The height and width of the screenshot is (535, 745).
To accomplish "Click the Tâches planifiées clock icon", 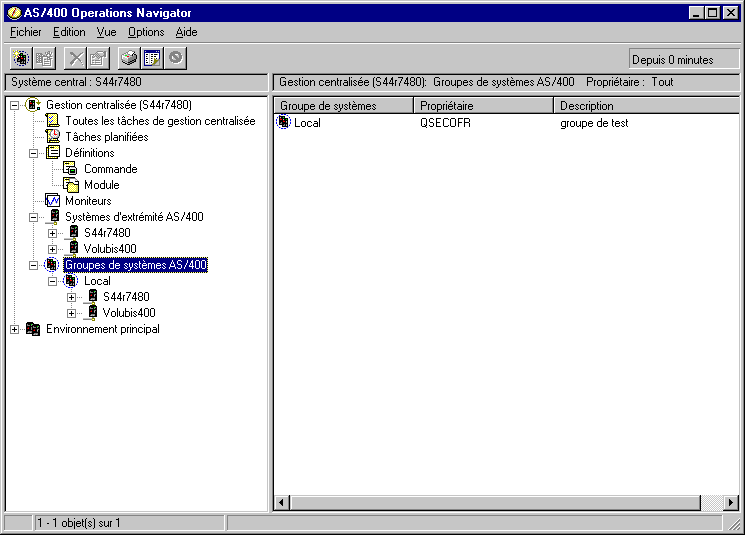I will [52, 136].
